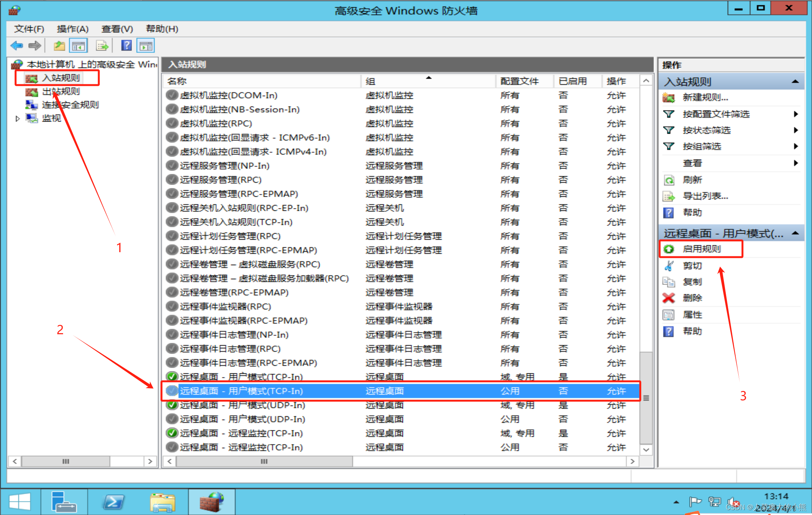Screen dimensions: 812x515
Task: Open PowerShell from the taskbar
Action: 113,502
